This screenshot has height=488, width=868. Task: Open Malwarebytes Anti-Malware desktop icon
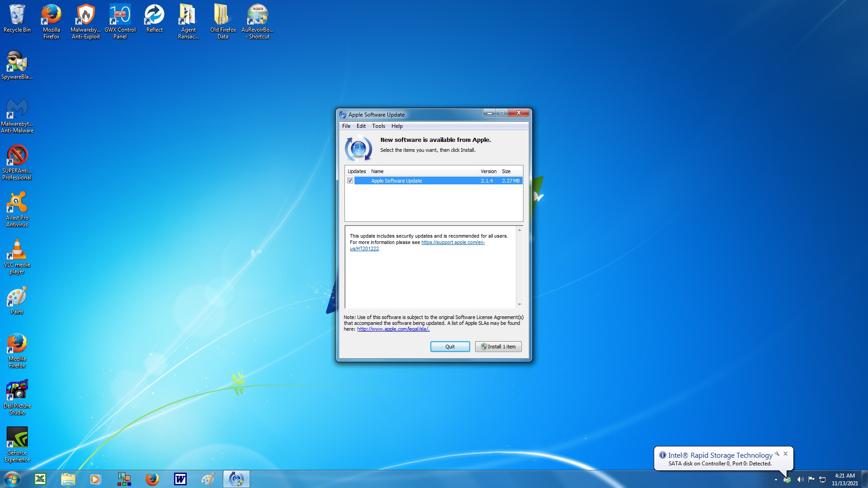click(17, 116)
